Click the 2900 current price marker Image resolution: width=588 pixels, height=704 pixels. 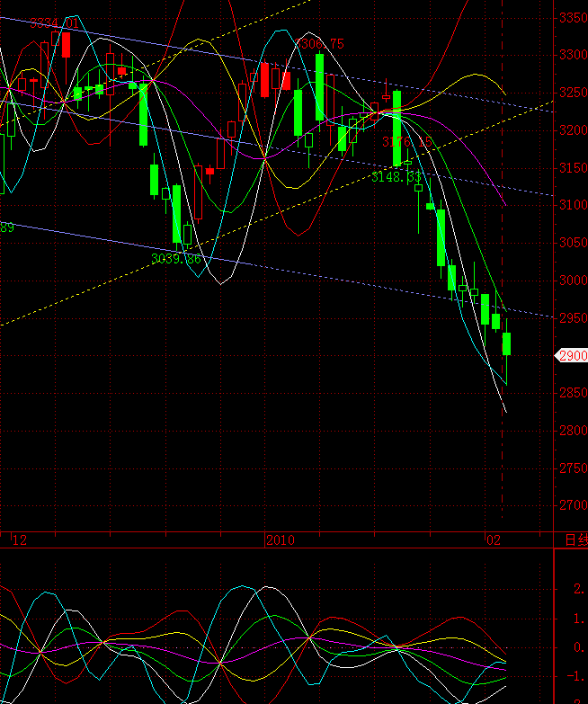(573, 355)
